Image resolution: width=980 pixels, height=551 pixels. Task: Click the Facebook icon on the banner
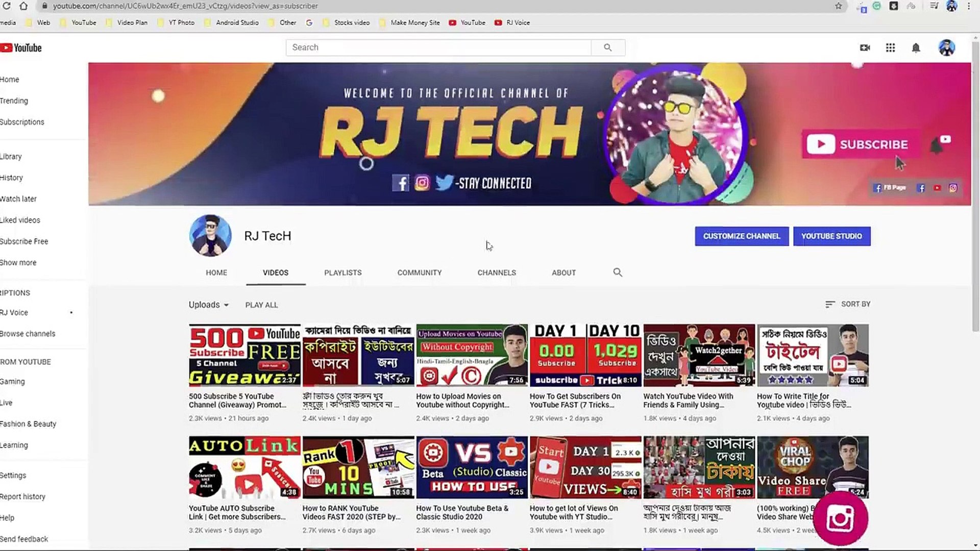click(x=401, y=183)
